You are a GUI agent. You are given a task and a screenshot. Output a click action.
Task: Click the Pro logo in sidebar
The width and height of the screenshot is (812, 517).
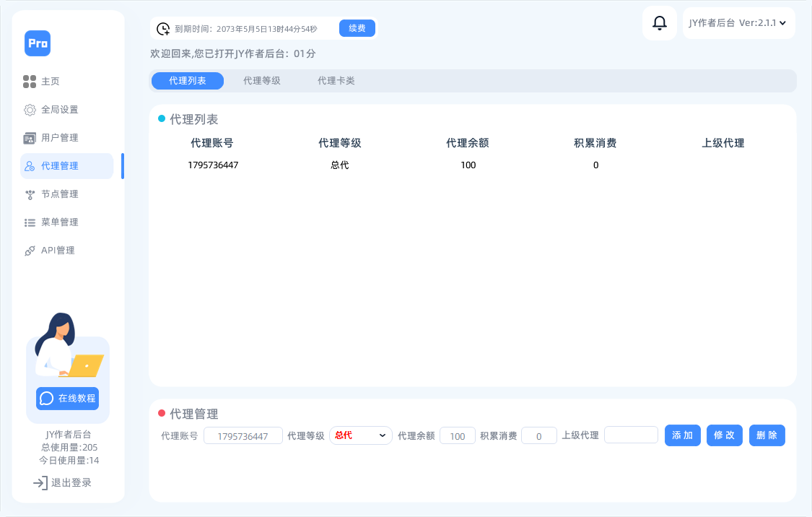click(x=38, y=43)
